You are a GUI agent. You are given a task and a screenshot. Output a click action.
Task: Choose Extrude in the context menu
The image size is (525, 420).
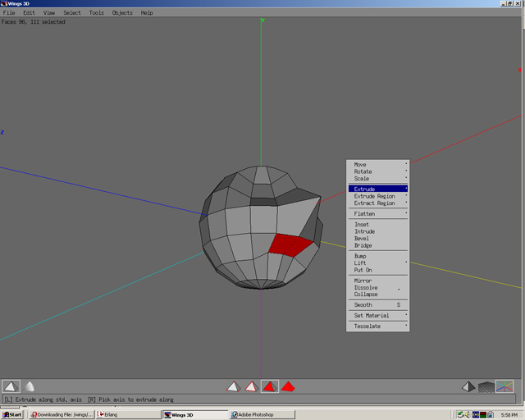(x=377, y=189)
